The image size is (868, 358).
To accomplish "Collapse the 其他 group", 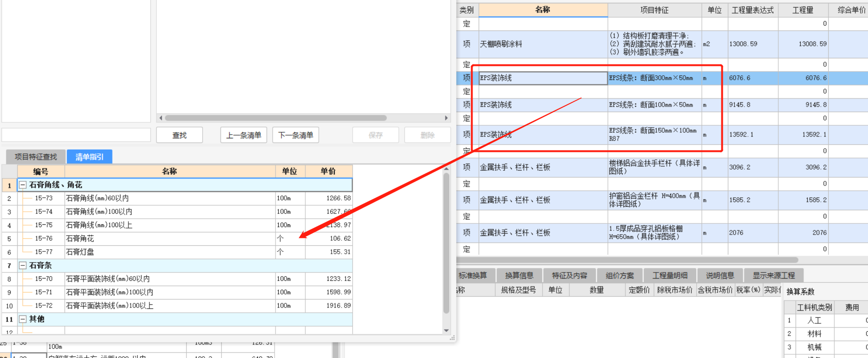I will [x=22, y=319].
